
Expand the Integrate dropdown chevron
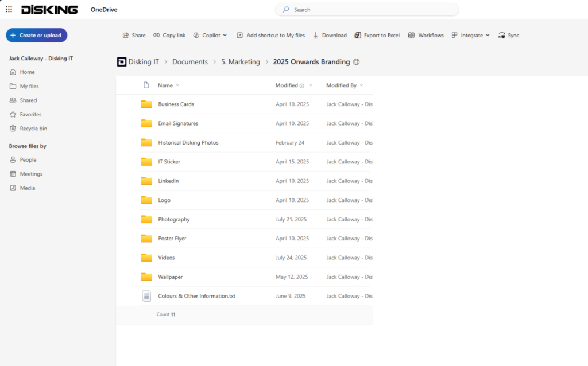pyautogui.click(x=488, y=35)
